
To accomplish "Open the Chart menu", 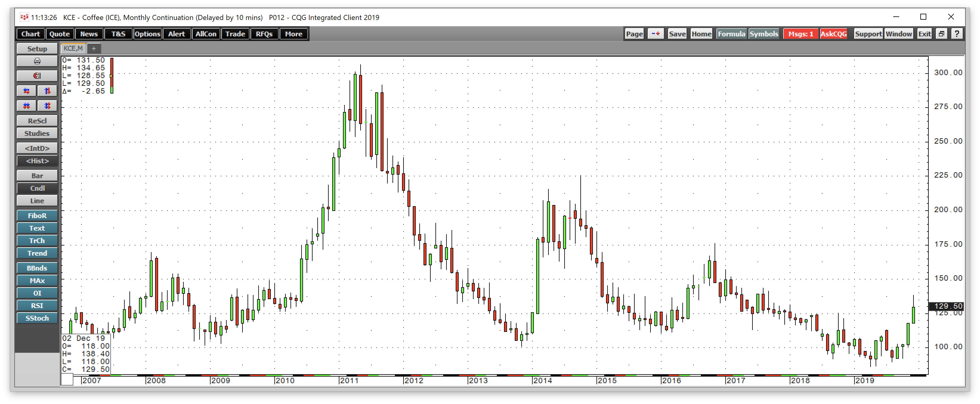I will point(30,34).
